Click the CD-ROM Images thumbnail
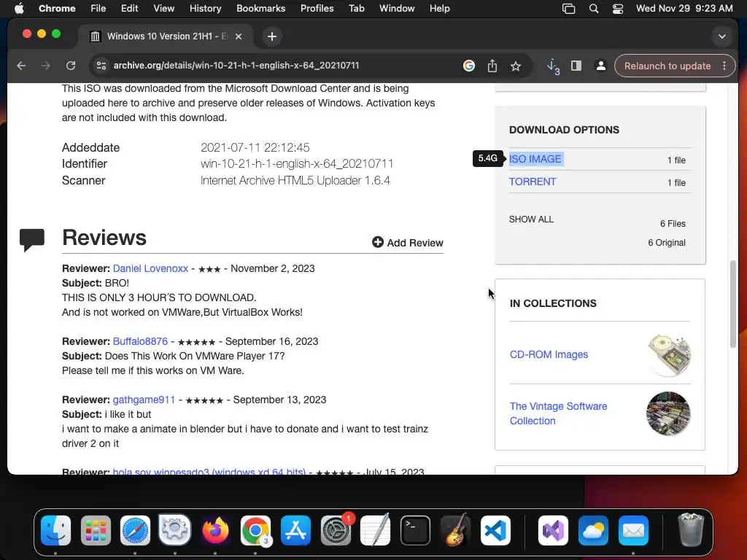 point(669,355)
